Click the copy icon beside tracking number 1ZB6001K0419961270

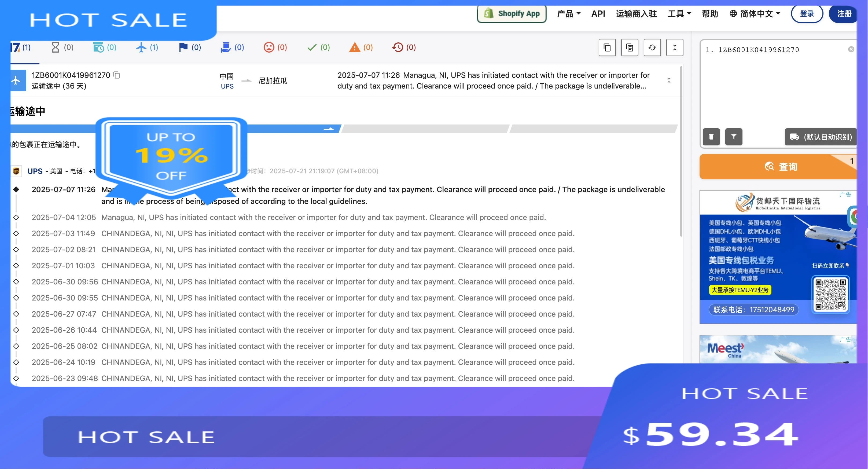tap(117, 75)
